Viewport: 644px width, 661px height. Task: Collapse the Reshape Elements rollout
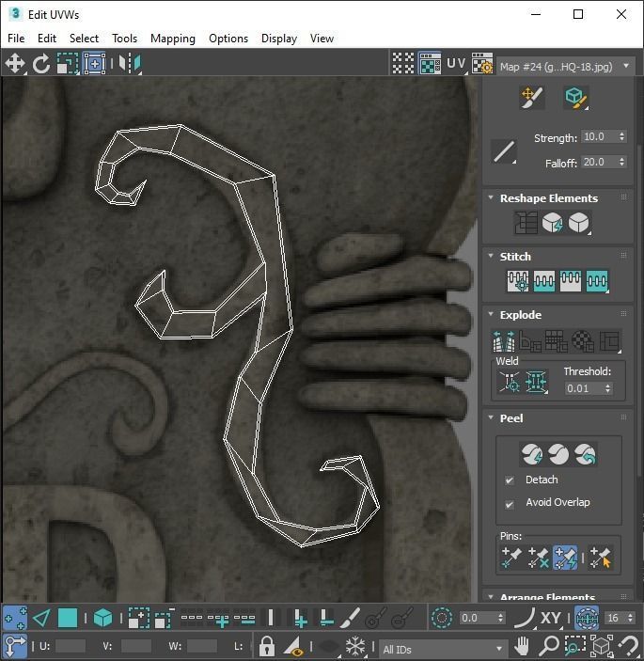pos(491,197)
